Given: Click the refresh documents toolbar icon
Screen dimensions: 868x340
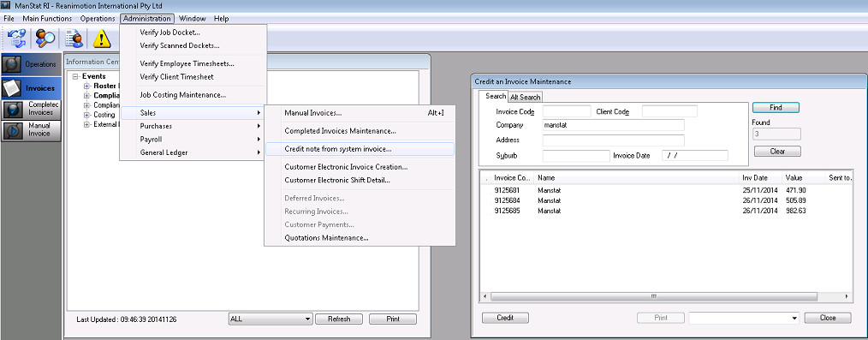Looking at the screenshot, I should click(15, 39).
